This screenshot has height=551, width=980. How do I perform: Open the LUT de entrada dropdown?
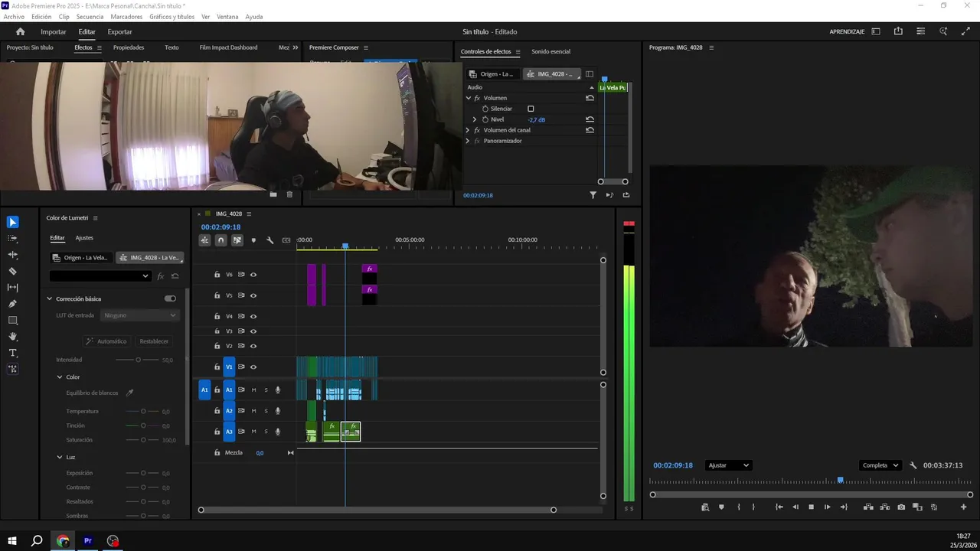[140, 315]
